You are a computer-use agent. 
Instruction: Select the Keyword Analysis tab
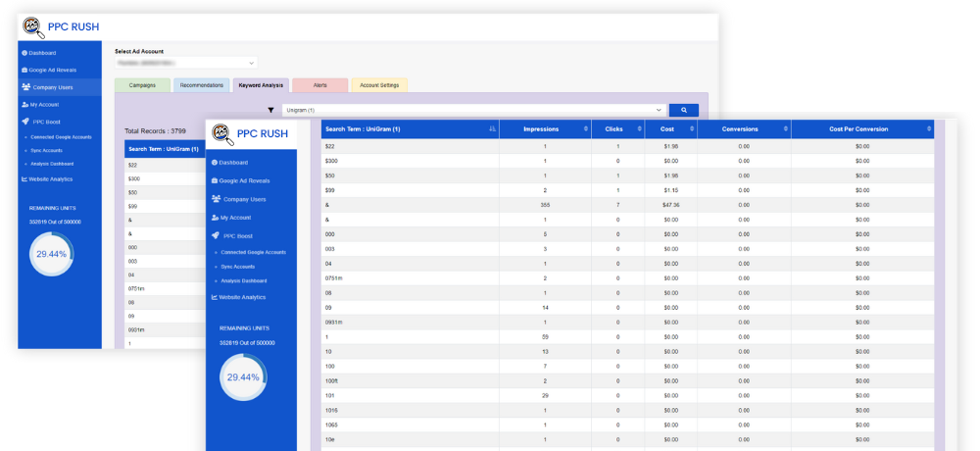(x=261, y=85)
